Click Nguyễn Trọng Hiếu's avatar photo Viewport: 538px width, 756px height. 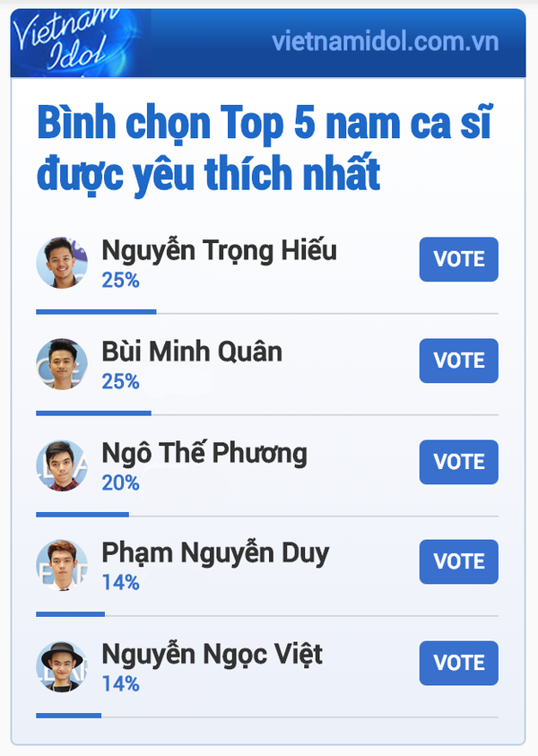(62, 263)
